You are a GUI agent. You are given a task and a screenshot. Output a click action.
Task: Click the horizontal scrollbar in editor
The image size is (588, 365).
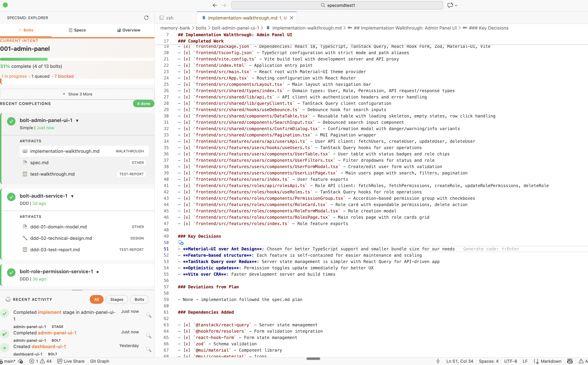coord(313,359)
